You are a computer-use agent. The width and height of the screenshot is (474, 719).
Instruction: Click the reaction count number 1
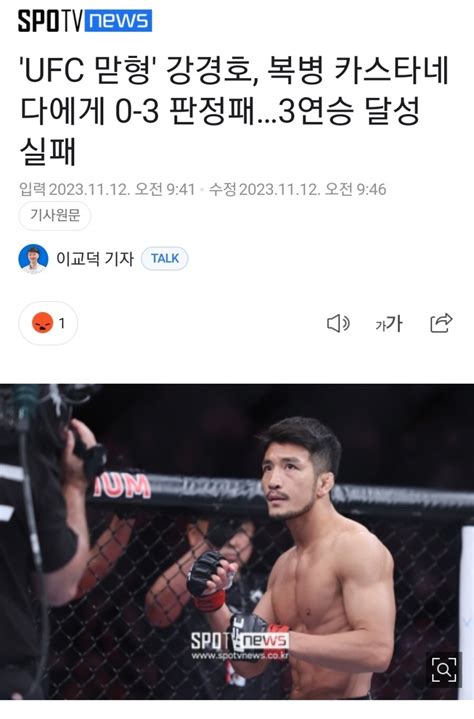point(62,324)
